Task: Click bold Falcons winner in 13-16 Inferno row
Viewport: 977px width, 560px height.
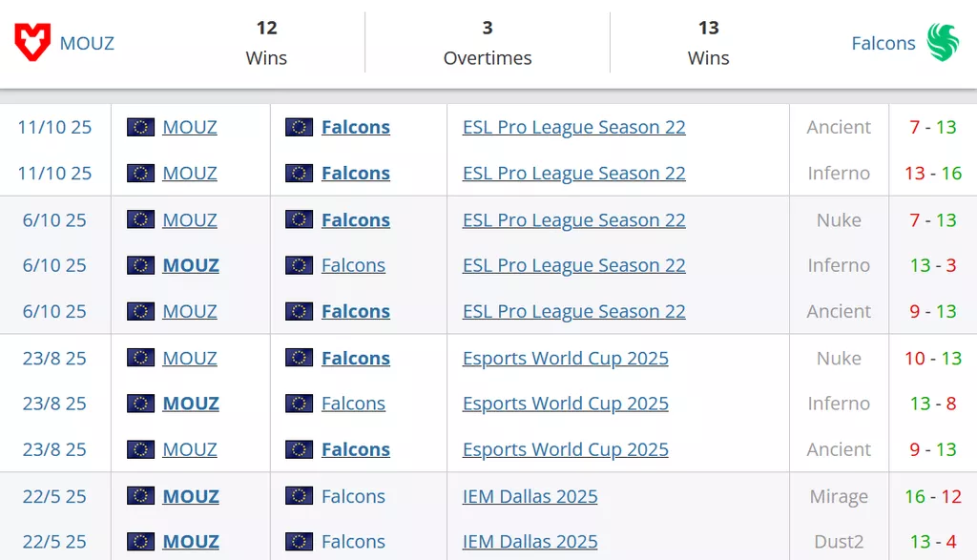Action: click(355, 174)
